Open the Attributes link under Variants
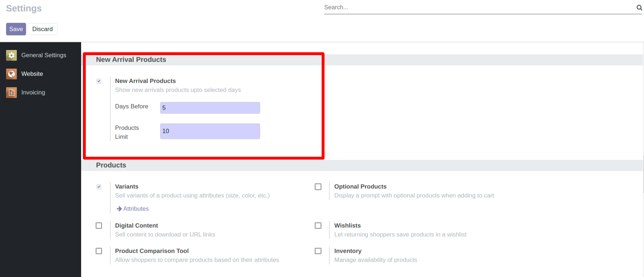Screen dimensions: 644x277 pos(136,209)
